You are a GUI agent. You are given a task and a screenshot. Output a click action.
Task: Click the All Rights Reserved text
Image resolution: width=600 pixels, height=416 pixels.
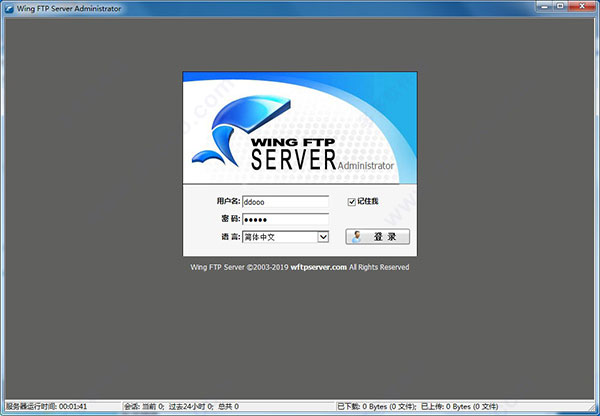pyautogui.click(x=379, y=267)
